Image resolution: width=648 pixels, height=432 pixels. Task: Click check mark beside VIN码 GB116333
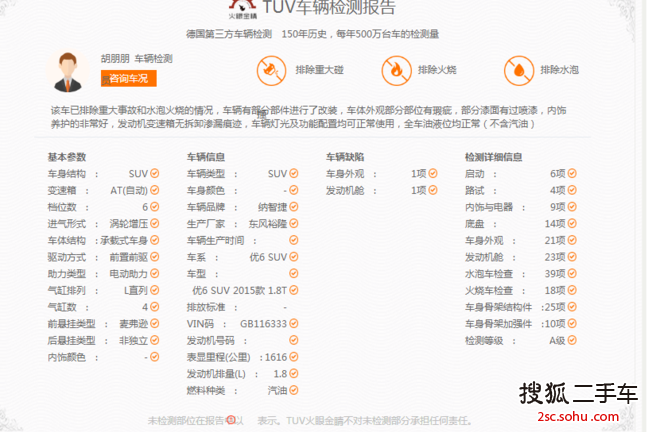294,323
